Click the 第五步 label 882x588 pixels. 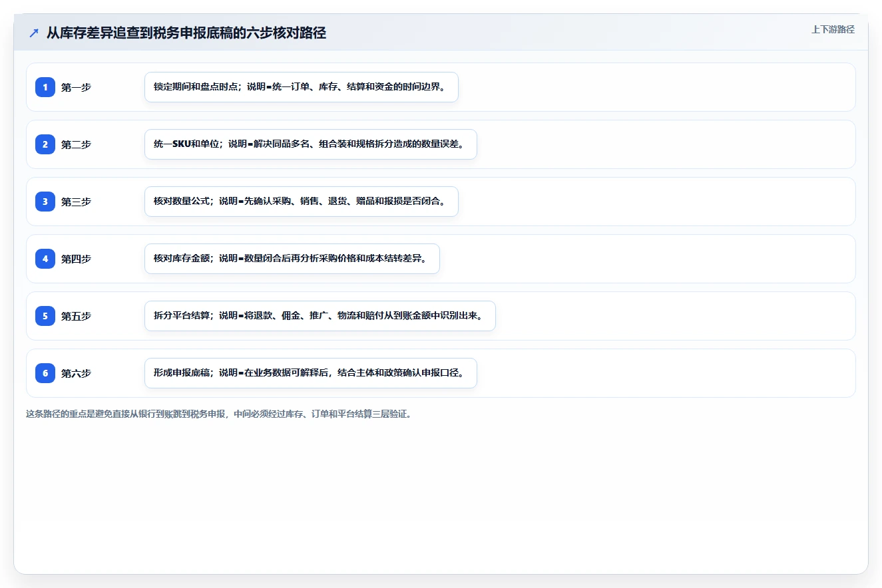pyautogui.click(x=76, y=316)
